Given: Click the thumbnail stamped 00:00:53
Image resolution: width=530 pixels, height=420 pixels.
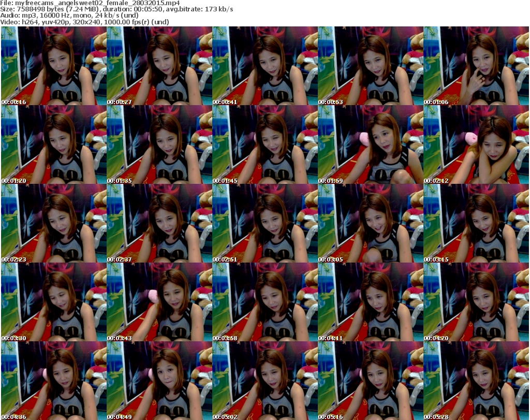Looking at the screenshot, I should click(x=371, y=66).
